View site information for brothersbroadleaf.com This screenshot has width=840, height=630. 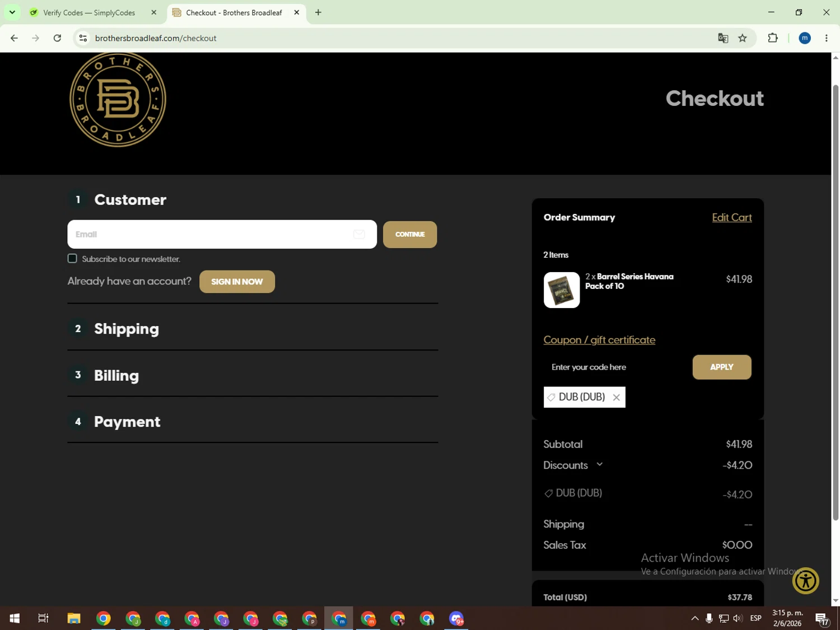pyautogui.click(x=83, y=38)
